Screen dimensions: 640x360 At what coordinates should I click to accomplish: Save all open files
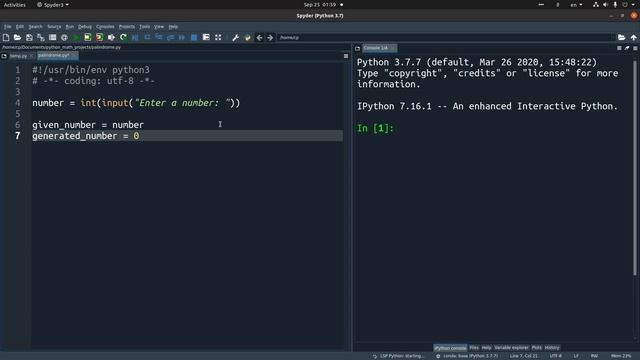coord(41,38)
